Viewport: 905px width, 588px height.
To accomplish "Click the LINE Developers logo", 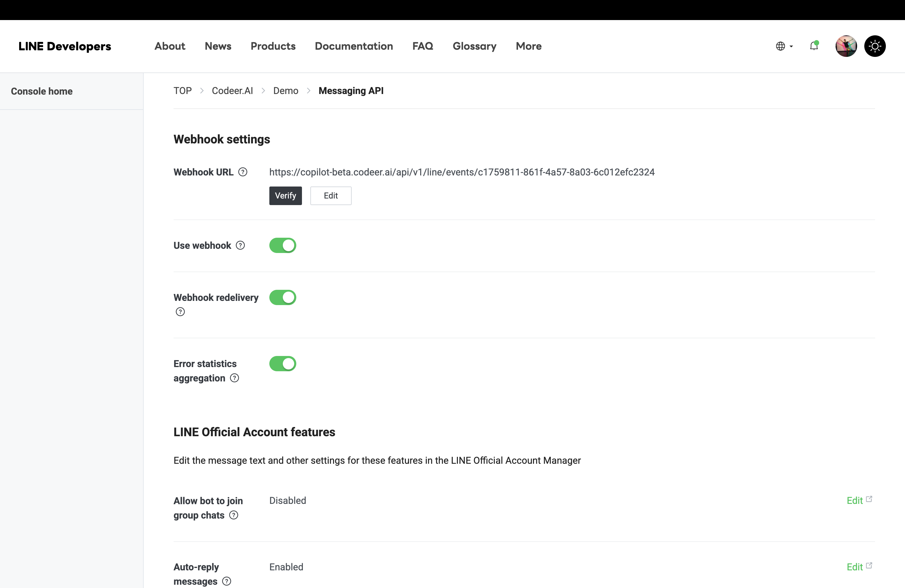I will [65, 46].
